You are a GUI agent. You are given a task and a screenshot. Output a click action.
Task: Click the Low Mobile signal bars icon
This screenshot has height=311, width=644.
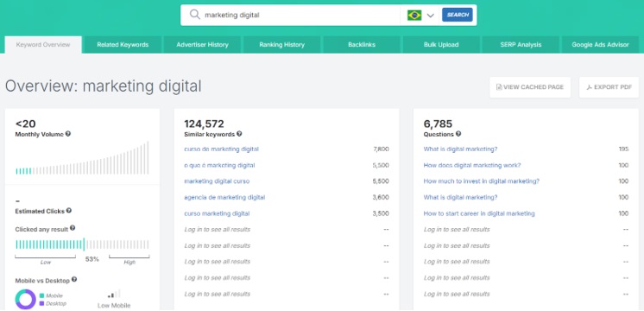114,294
